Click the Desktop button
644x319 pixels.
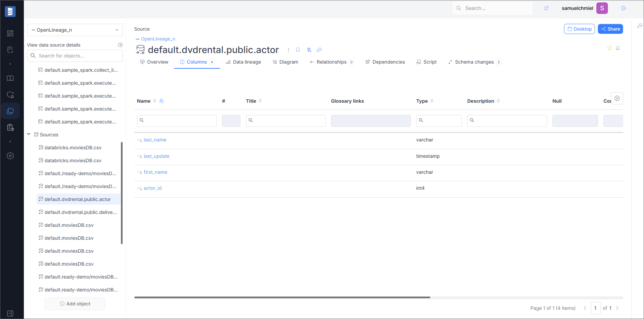pos(579,29)
